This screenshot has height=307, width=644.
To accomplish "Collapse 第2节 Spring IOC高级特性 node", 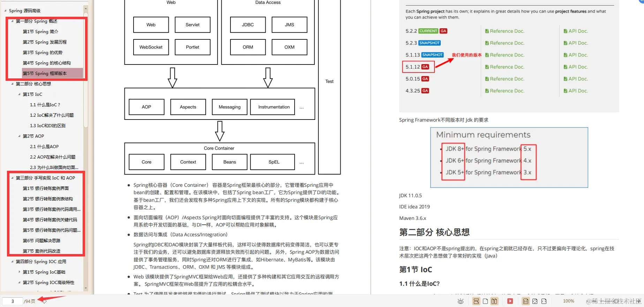I will pyautogui.click(x=19, y=283).
